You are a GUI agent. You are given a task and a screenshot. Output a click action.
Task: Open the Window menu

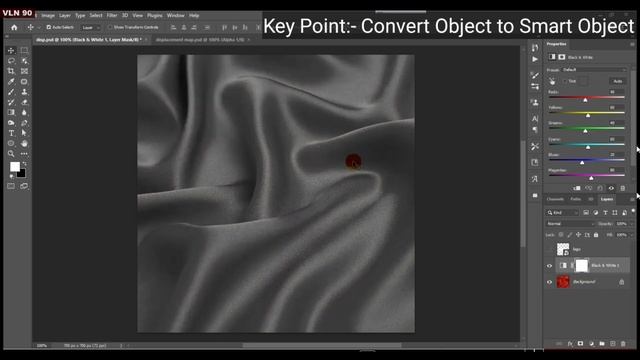[176, 16]
